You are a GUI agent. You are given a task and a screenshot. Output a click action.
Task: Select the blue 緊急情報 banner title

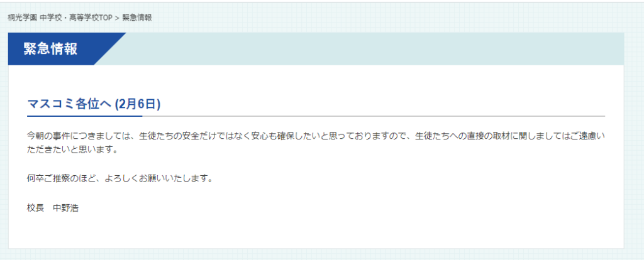pyautogui.click(x=50, y=49)
